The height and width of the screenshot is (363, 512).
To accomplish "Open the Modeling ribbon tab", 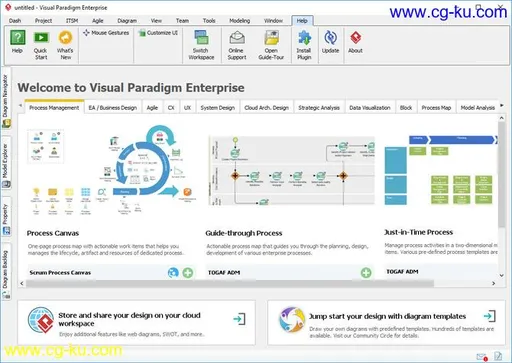I will pos(240,21).
